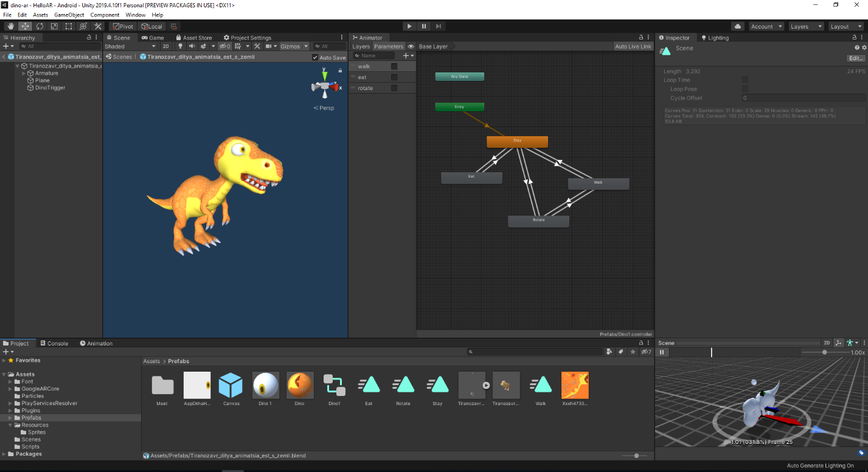Toggle the rotate parameter checkbox
Screen dimensions: 868x472
(x=394, y=88)
